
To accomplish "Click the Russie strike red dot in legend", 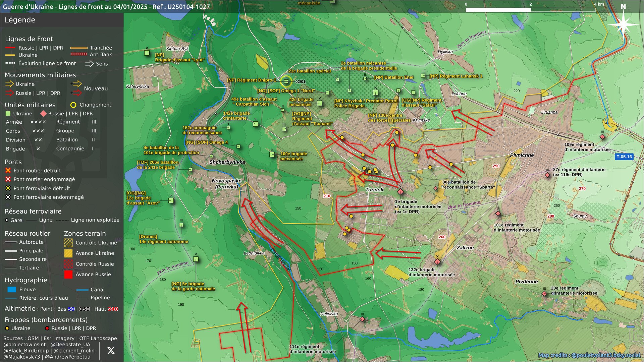I will click(47, 328).
